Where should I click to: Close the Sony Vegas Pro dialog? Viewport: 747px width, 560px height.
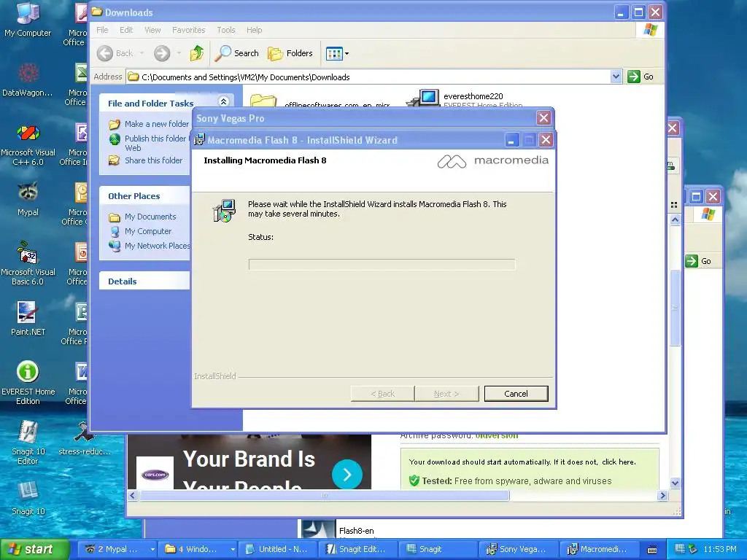(x=543, y=118)
